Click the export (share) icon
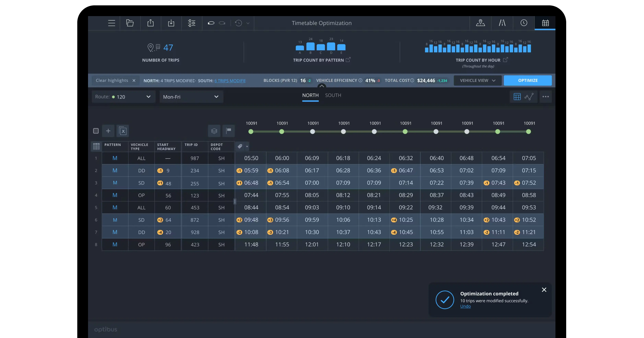Viewport: 644px width, 338px height. point(151,23)
